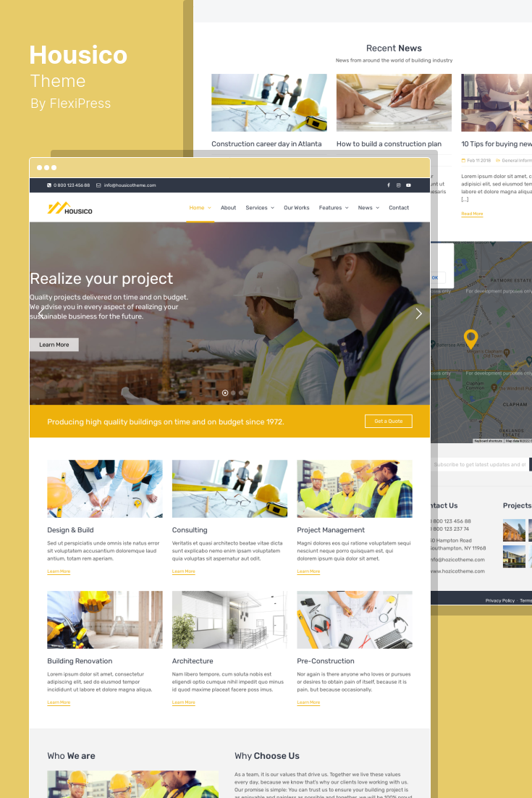
Task: Click the Building Renovation heading
Action: tap(80, 660)
